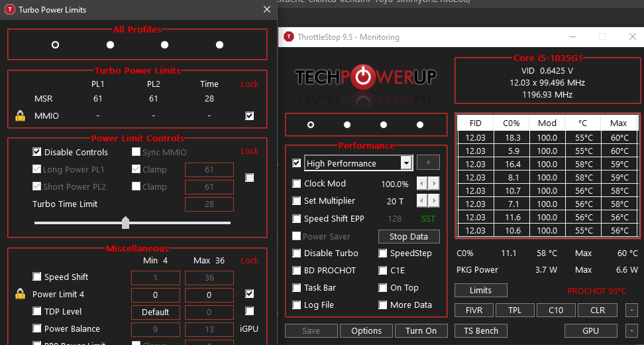Click the GPU monitoring button
This screenshot has height=345, width=644.
(590, 330)
